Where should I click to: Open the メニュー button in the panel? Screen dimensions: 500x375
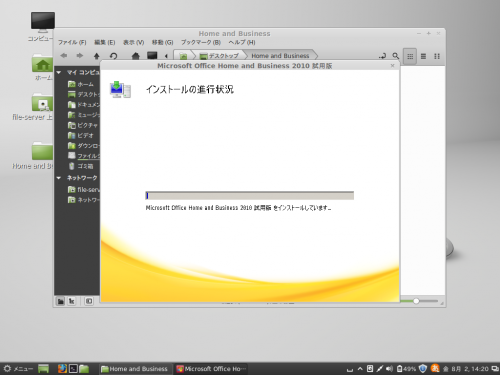pyautogui.click(x=18, y=368)
